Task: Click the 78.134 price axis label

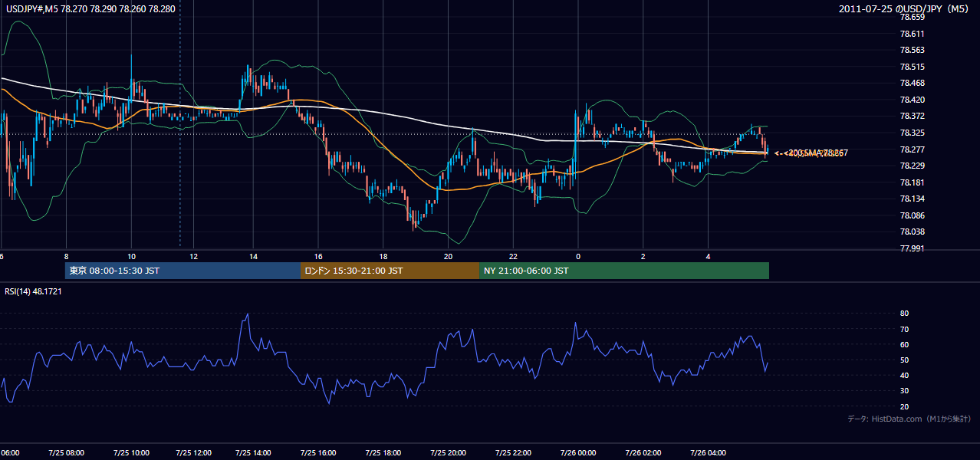Action: click(912, 199)
